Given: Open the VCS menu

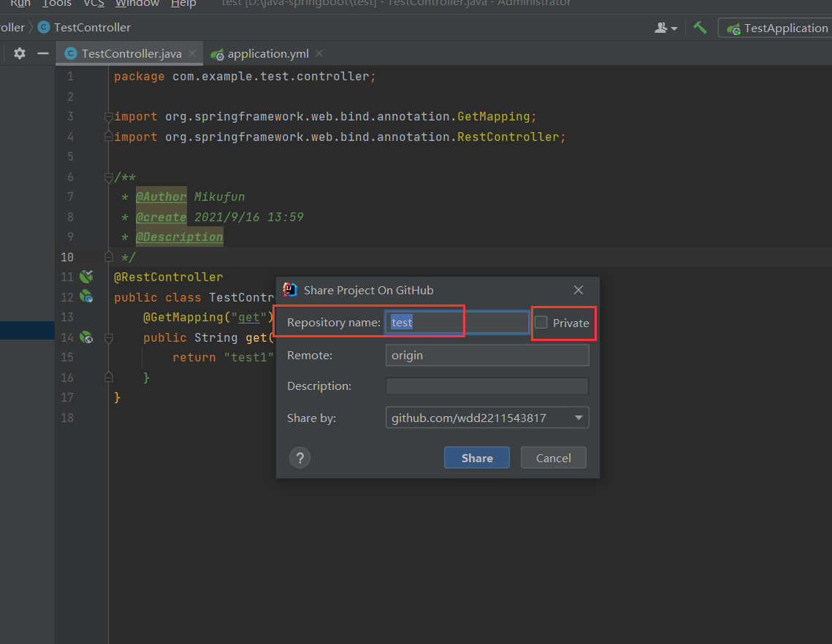Looking at the screenshot, I should (94, 4).
